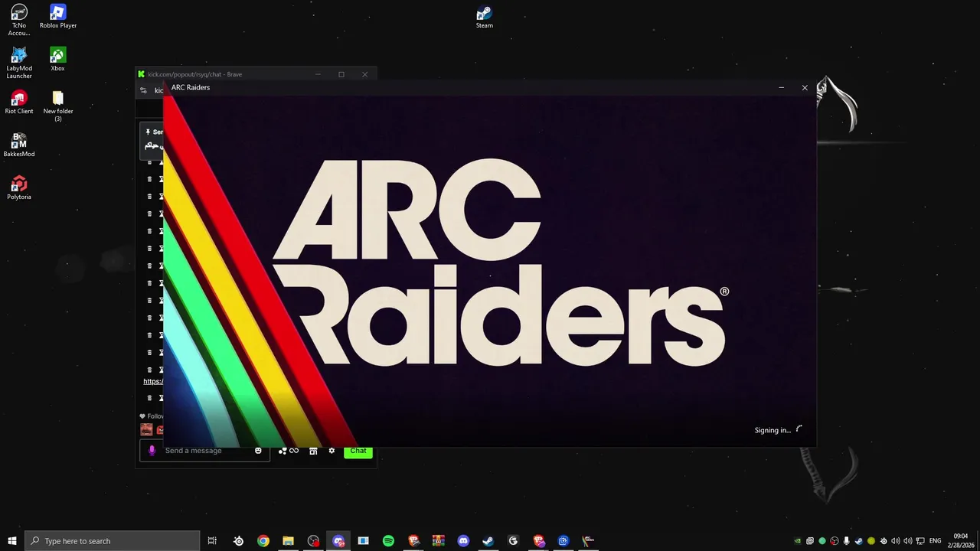Open Spotify from the taskbar
Screen dimensions: 980x551
[388, 541]
